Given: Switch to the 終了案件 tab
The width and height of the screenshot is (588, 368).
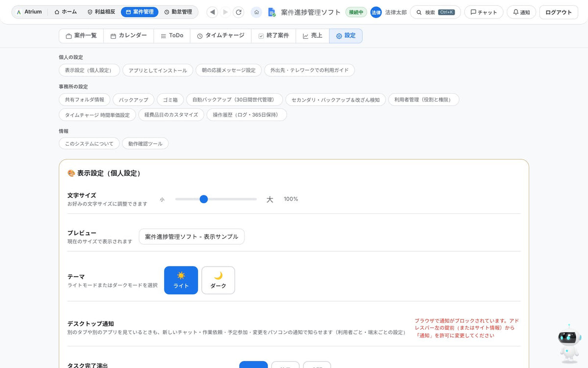Looking at the screenshot, I should tap(273, 36).
